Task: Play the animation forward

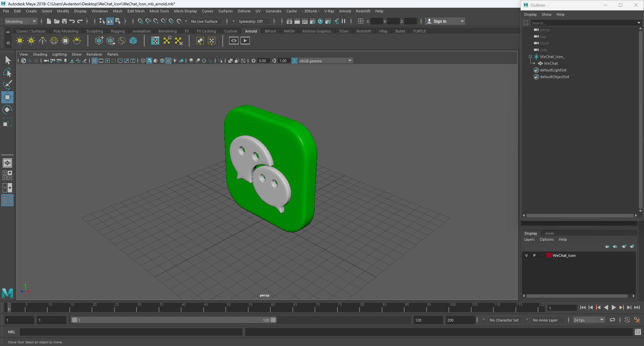Action: tap(614, 307)
